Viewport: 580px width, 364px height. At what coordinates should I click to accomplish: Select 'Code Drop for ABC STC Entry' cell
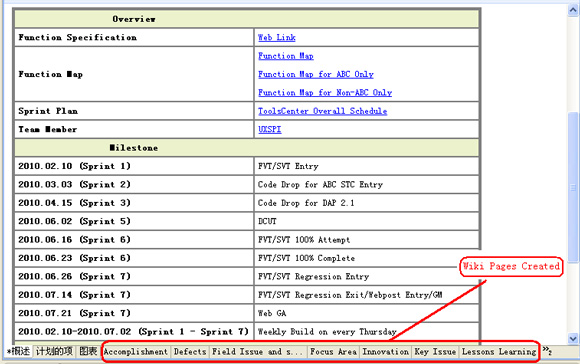(x=367, y=184)
